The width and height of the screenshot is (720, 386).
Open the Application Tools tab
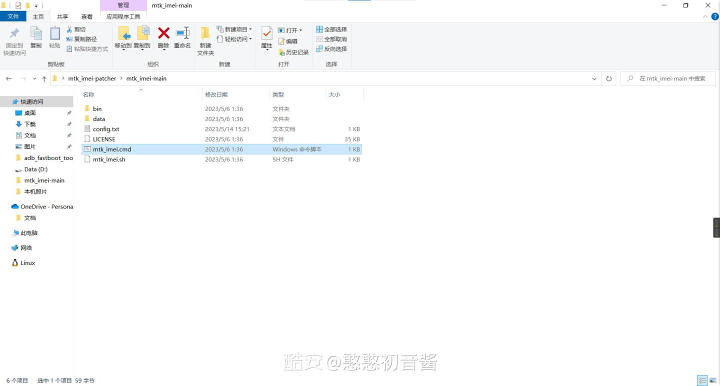pos(123,17)
